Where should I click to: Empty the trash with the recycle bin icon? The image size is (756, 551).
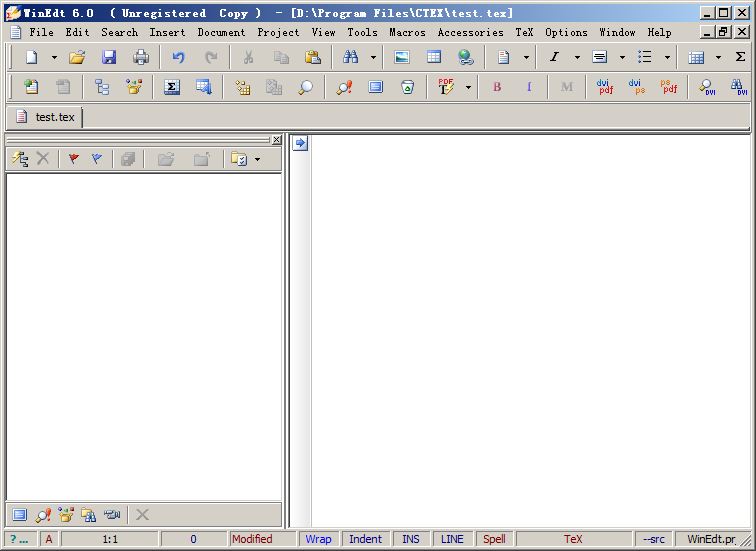coord(407,87)
